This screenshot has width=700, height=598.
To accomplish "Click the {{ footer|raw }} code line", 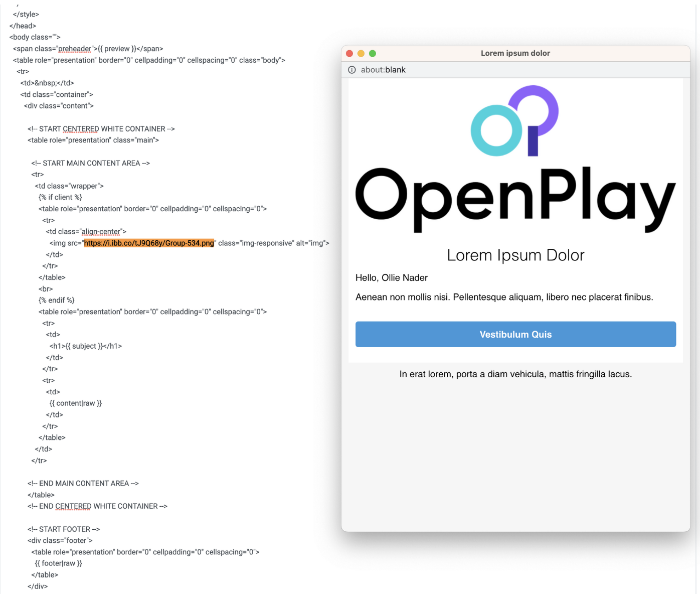I will [x=59, y=563].
